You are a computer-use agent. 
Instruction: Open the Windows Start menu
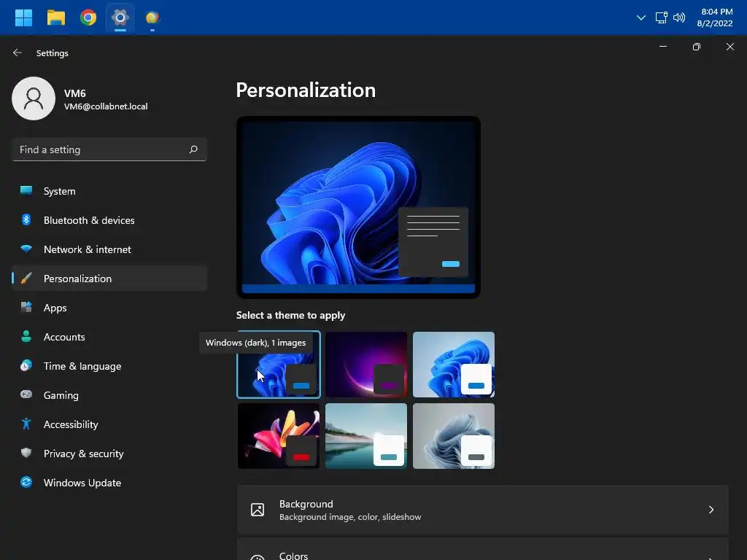tap(23, 17)
